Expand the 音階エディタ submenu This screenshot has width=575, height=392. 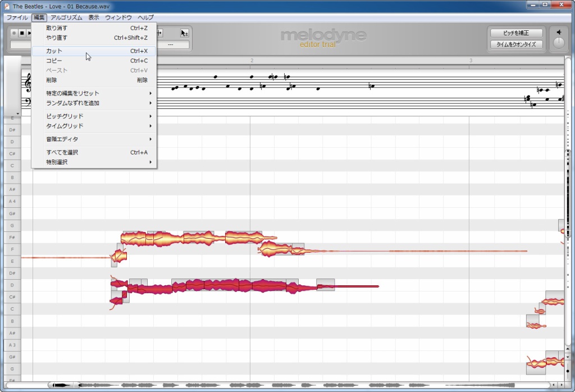tap(94, 139)
